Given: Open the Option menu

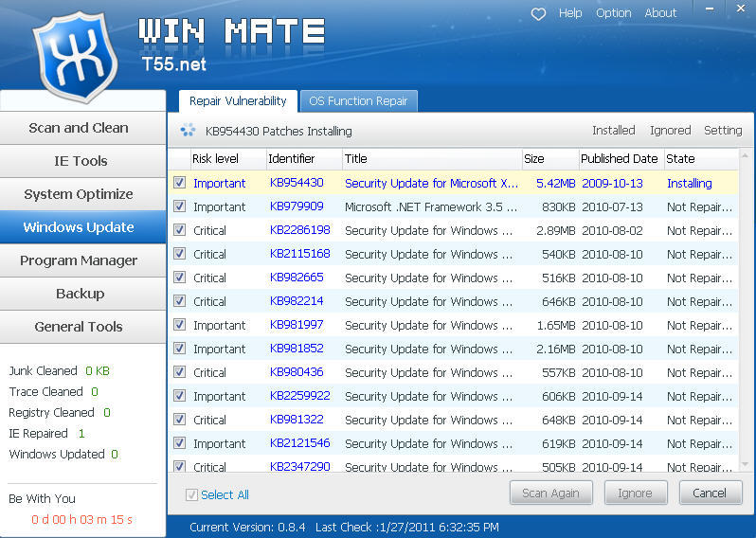Looking at the screenshot, I should coord(613,13).
